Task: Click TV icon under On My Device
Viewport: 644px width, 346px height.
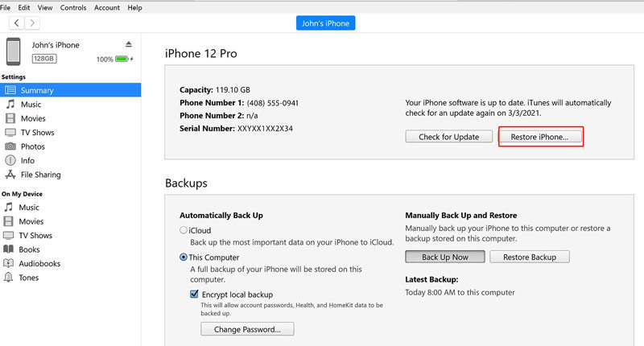Action: pyautogui.click(x=8, y=235)
